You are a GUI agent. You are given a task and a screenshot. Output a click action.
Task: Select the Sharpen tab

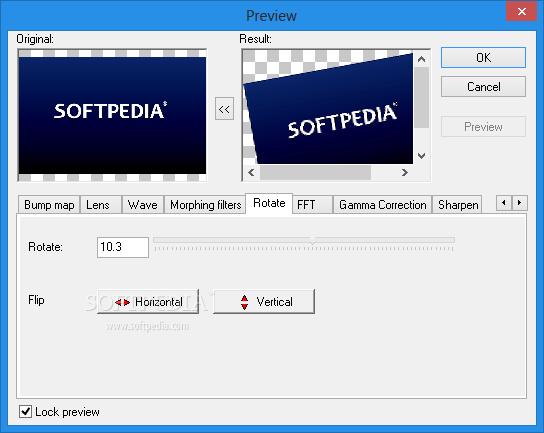[x=458, y=205]
